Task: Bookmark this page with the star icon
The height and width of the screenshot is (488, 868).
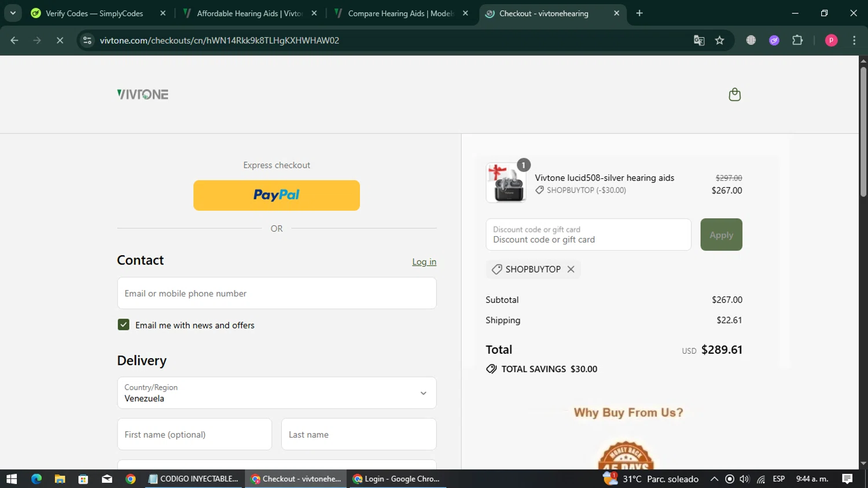Action: point(719,41)
